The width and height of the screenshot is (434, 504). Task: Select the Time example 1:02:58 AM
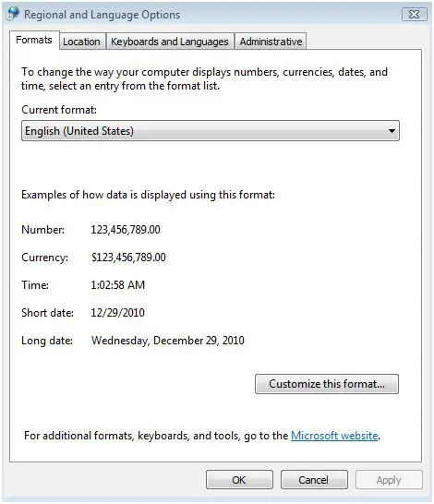pos(117,285)
